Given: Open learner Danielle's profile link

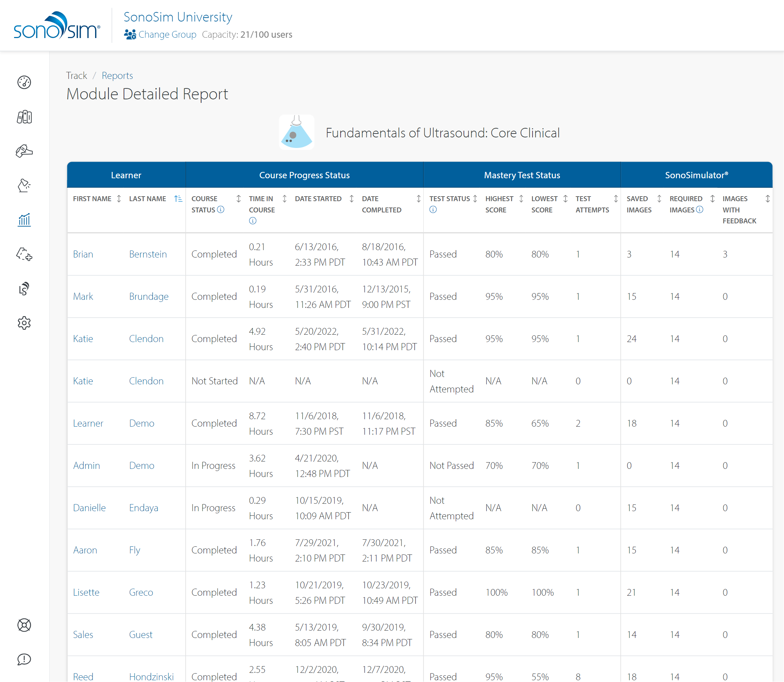Looking at the screenshot, I should click(x=89, y=508).
